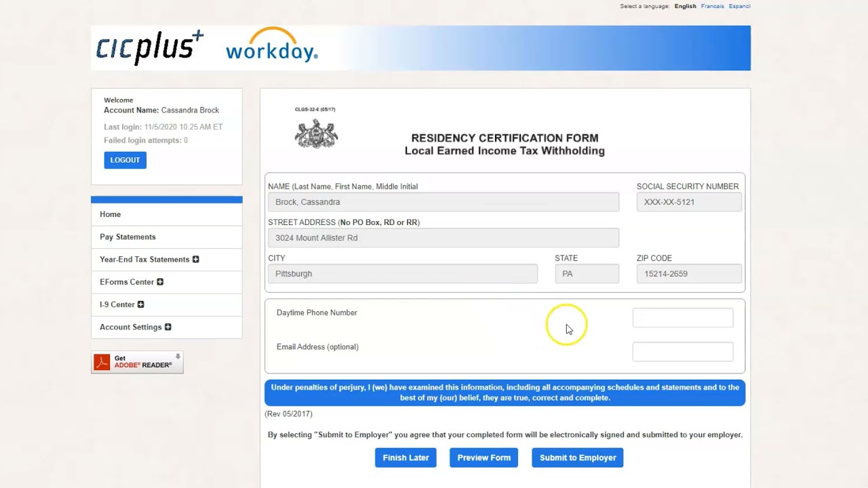The height and width of the screenshot is (488, 868).
Task: Click the Workday logo
Action: (x=272, y=45)
